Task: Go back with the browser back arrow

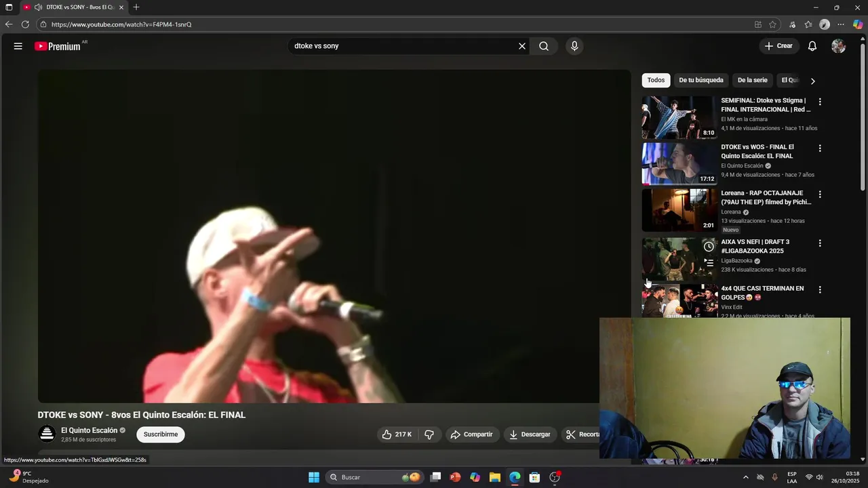Action: click(x=9, y=24)
